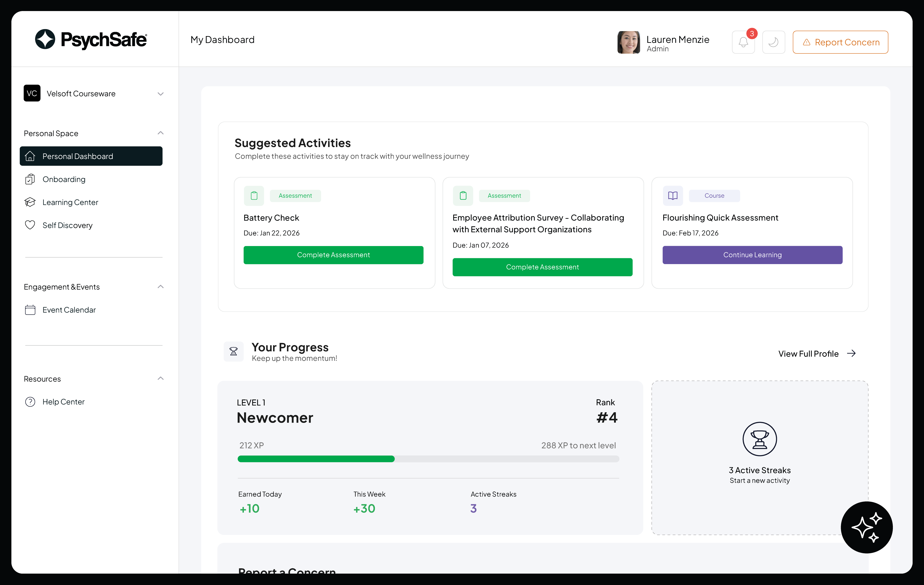This screenshot has height=585, width=924.
Task: Click the sparkle AI assistant button
Action: click(x=866, y=527)
